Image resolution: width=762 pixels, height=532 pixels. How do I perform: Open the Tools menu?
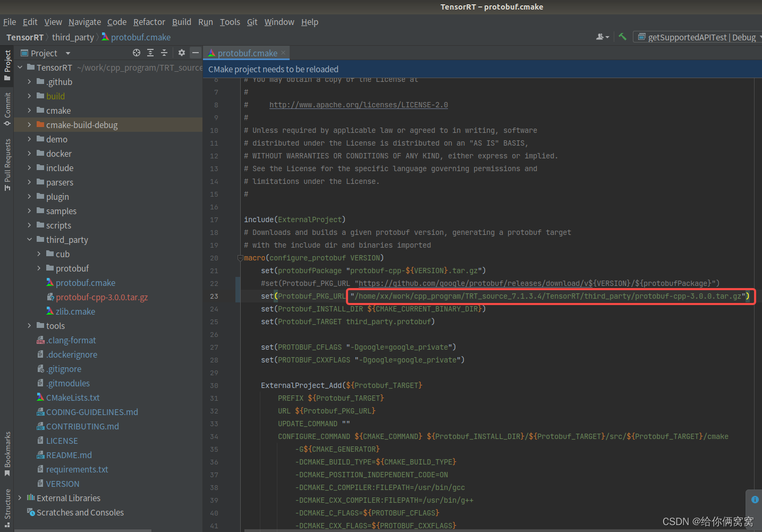230,22
